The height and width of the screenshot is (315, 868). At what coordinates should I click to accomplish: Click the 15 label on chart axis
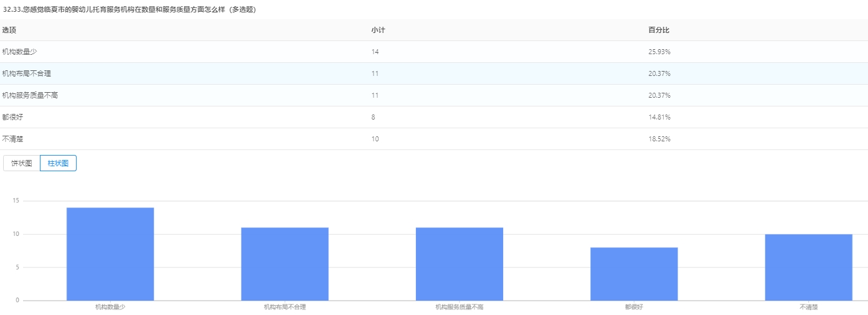click(16, 201)
